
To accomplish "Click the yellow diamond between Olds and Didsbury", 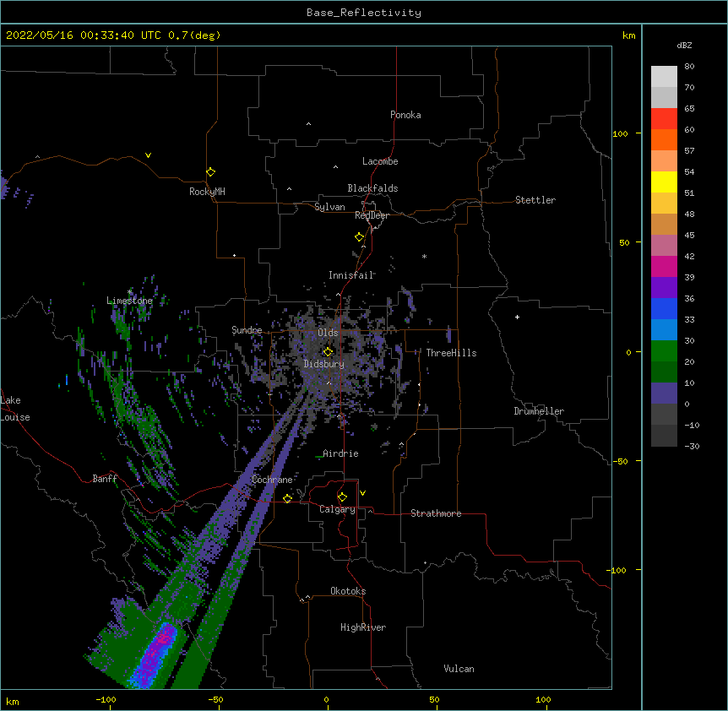I will point(328,352).
